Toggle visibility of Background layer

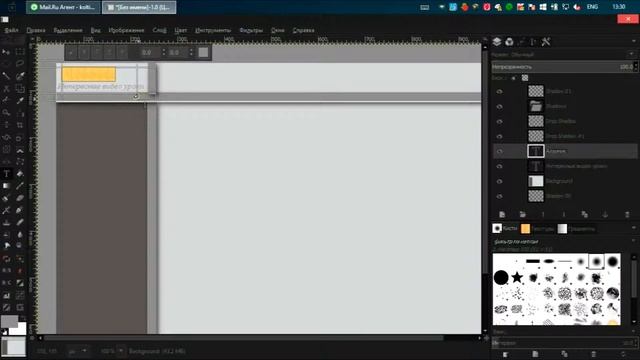coord(499,181)
